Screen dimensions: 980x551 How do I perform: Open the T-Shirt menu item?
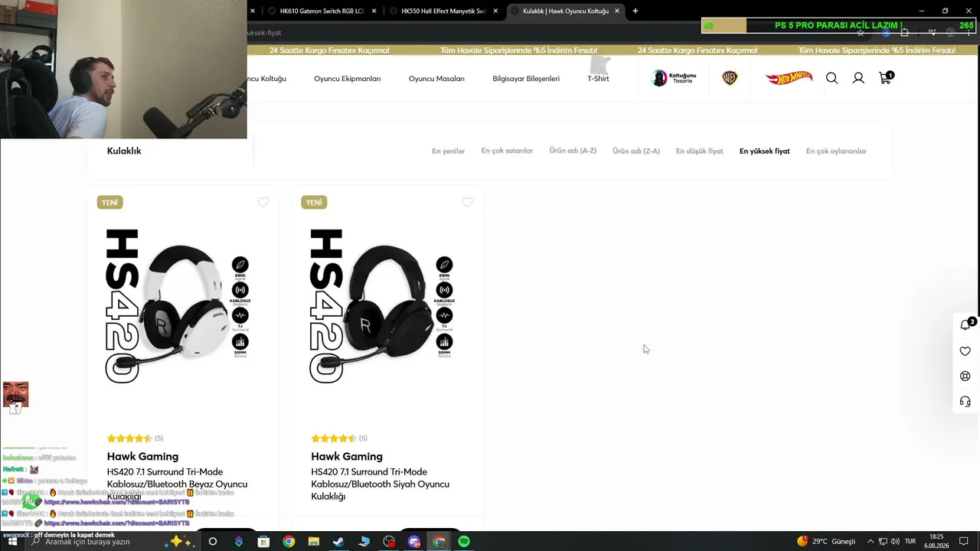[x=598, y=79]
